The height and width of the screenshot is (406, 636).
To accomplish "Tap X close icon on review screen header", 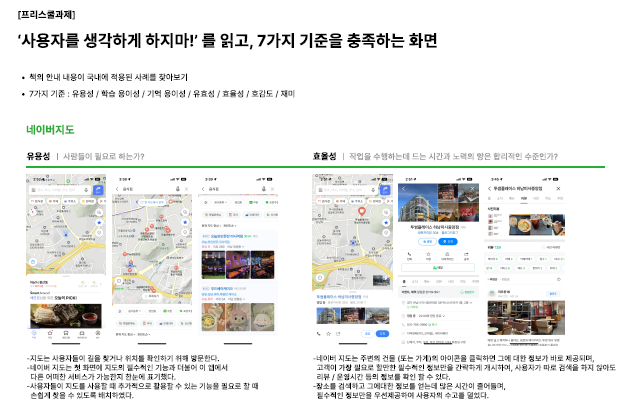I will (558, 189).
